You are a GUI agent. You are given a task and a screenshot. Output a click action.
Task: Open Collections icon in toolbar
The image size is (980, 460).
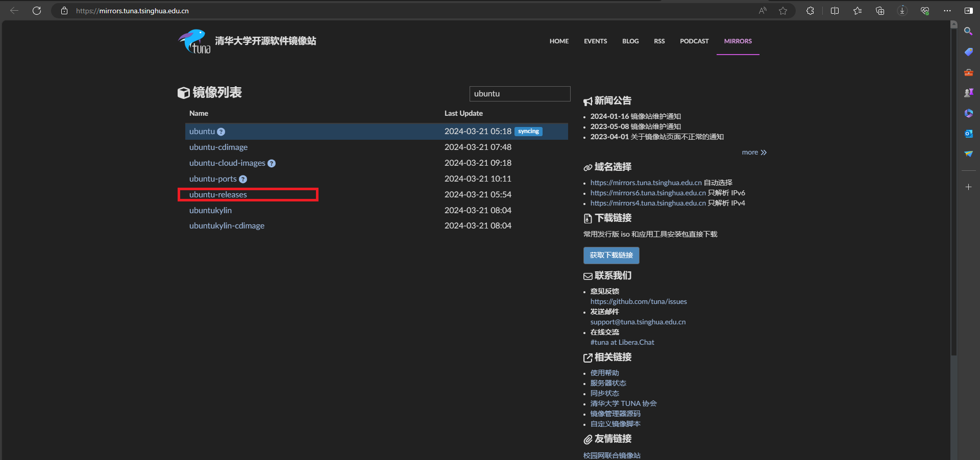click(880, 11)
